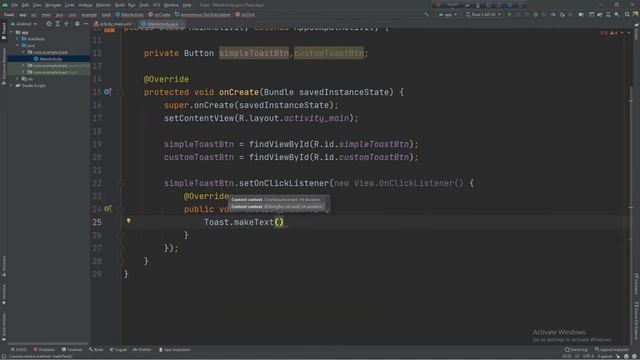The height and width of the screenshot is (360, 640).
Task: Collapse the java folder arrow
Action: 18,46
